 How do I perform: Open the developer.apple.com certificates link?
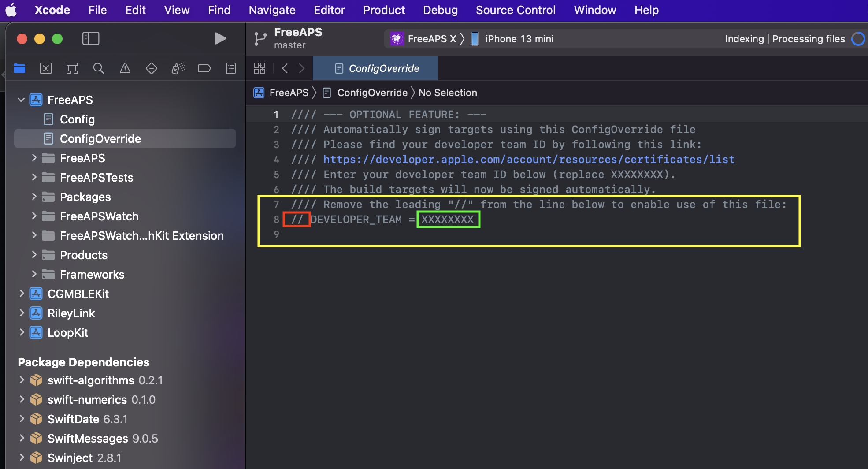(x=529, y=159)
